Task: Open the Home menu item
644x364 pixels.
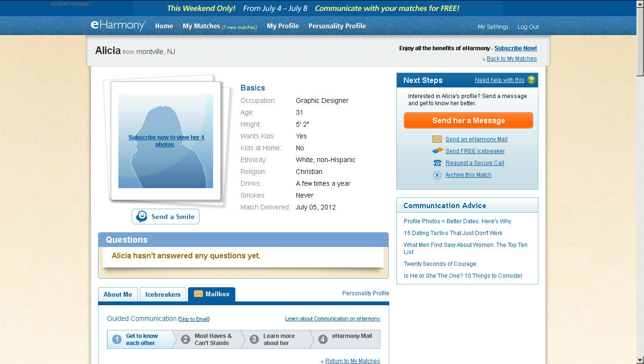Action: click(x=164, y=26)
